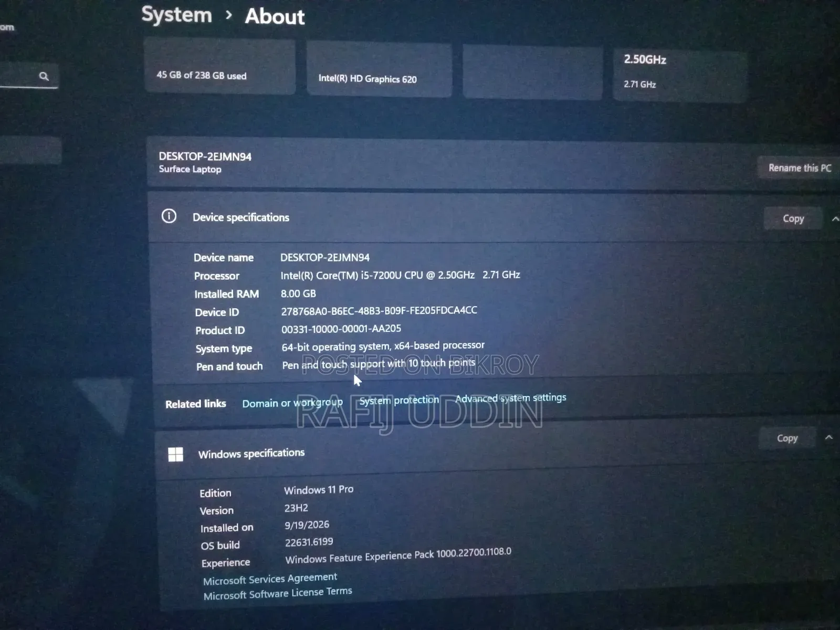Go back to System in breadcrumb
The image size is (840, 630).
tap(176, 15)
